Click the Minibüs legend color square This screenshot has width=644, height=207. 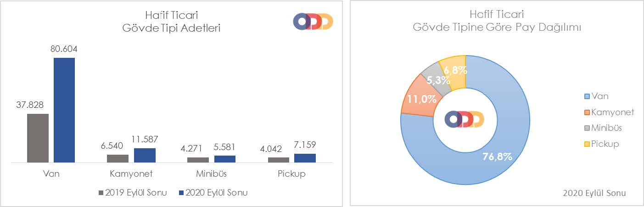[587, 128]
